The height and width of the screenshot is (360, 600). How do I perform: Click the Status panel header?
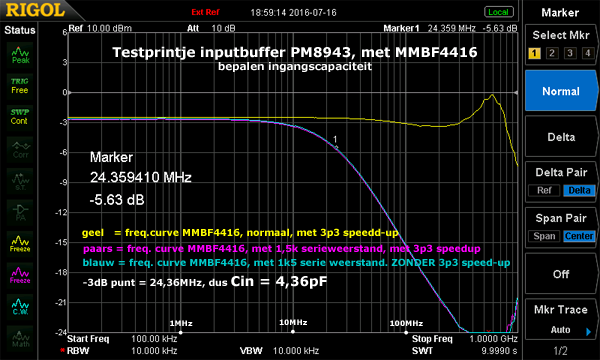tap(20, 30)
